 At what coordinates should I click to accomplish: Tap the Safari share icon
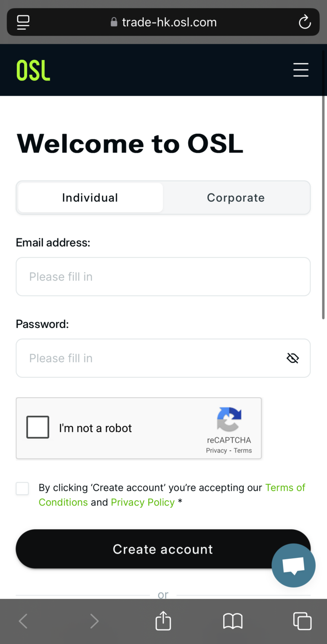(x=163, y=621)
